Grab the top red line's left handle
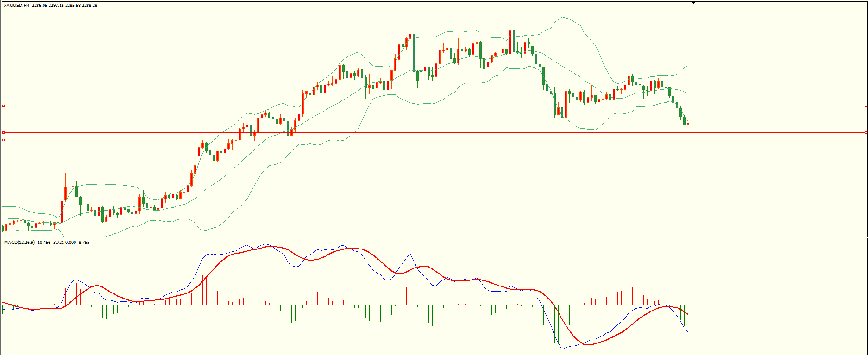 tap(4, 106)
